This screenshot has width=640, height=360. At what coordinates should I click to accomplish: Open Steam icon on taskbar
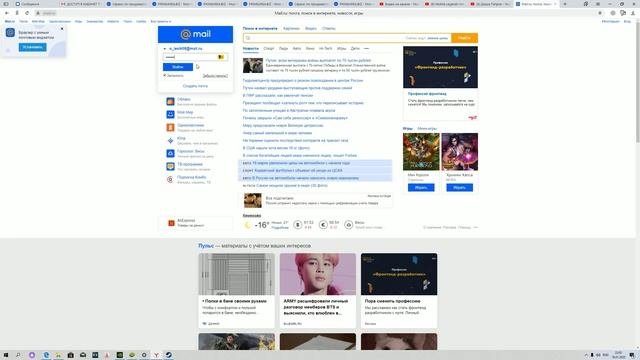(168, 355)
